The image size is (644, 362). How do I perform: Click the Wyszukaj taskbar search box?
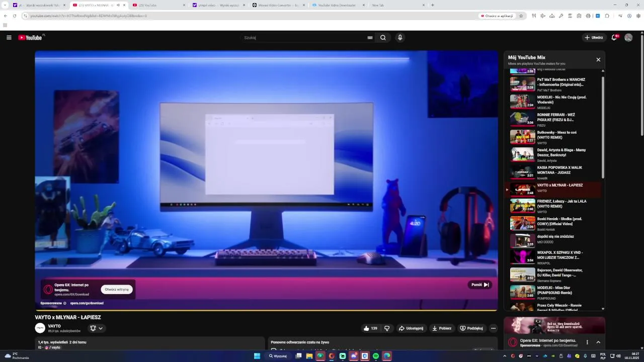click(x=278, y=356)
